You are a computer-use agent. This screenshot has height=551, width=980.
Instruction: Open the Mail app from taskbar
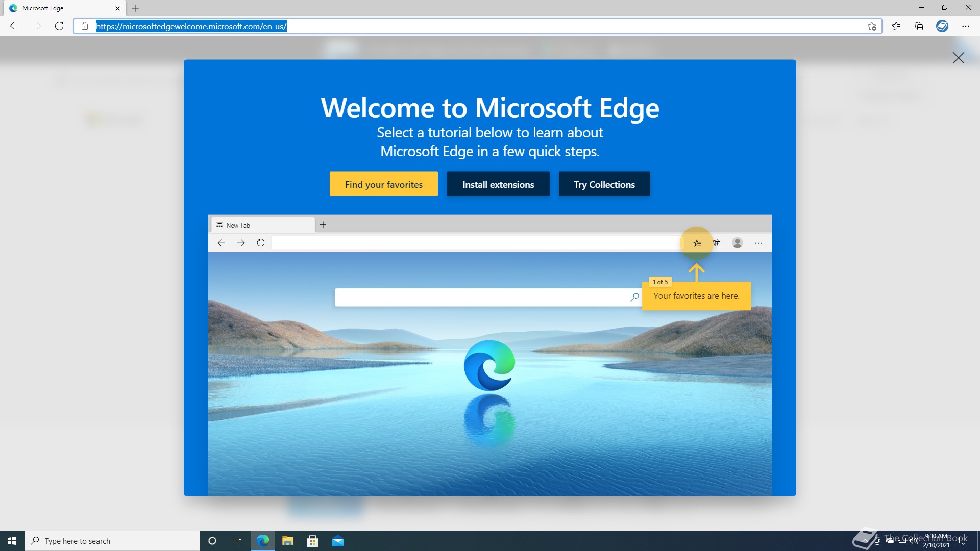coord(338,541)
